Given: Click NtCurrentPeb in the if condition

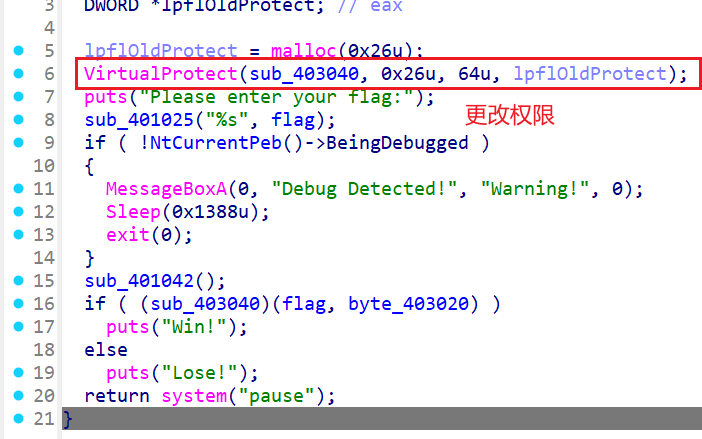Looking at the screenshot, I should 215,143.
